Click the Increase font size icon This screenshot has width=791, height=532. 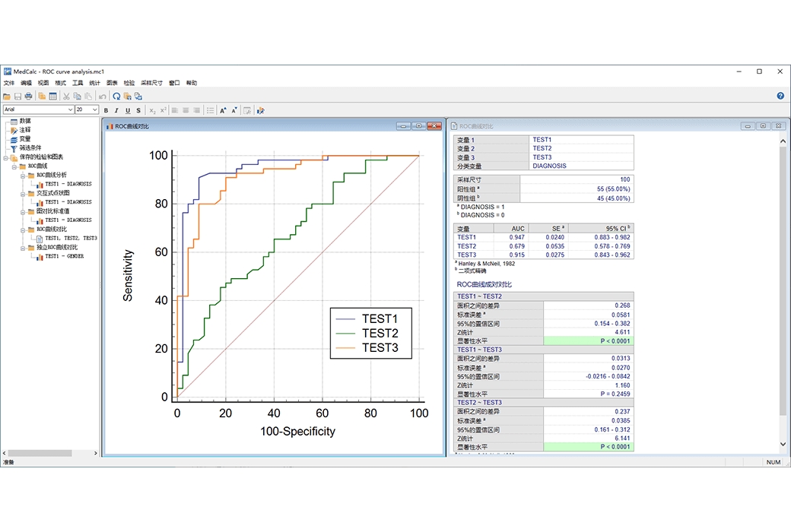(223, 110)
